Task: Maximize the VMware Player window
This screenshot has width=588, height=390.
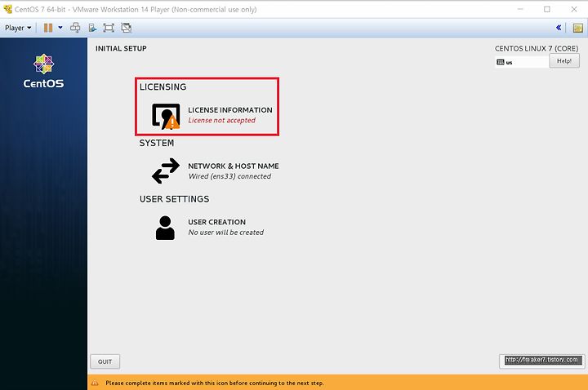Action: tap(547, 9)
